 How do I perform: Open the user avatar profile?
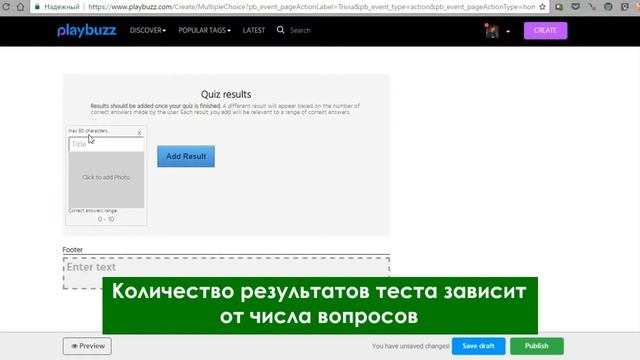pos(492,31)
